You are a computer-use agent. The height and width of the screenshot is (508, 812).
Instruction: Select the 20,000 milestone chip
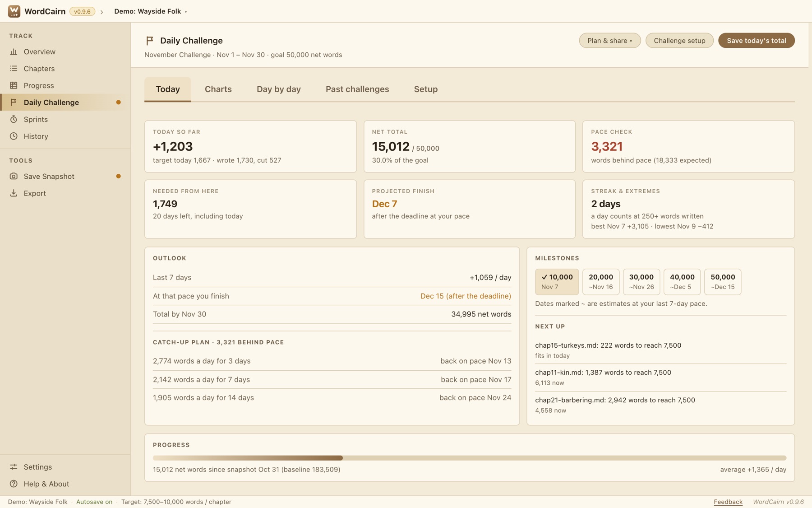coord(601,282)
